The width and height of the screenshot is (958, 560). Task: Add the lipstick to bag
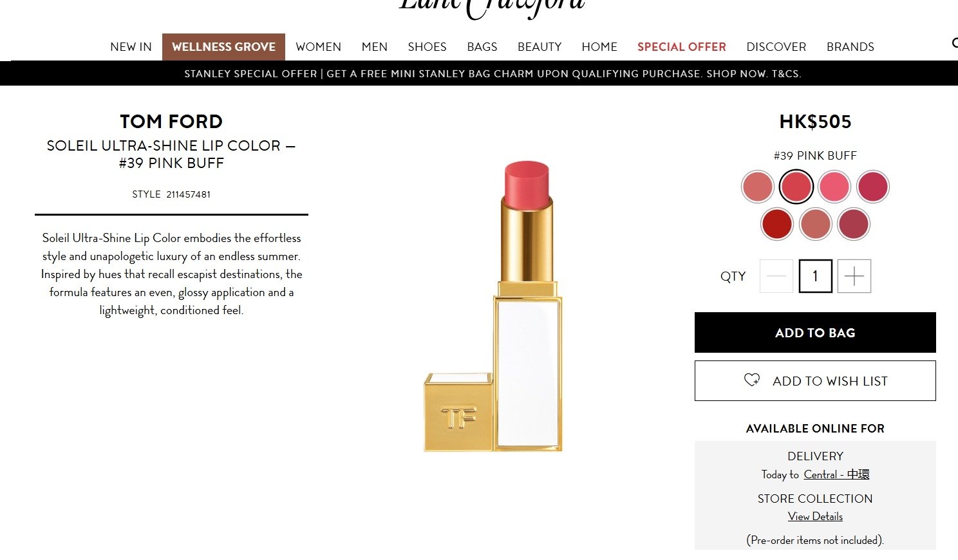815,333
